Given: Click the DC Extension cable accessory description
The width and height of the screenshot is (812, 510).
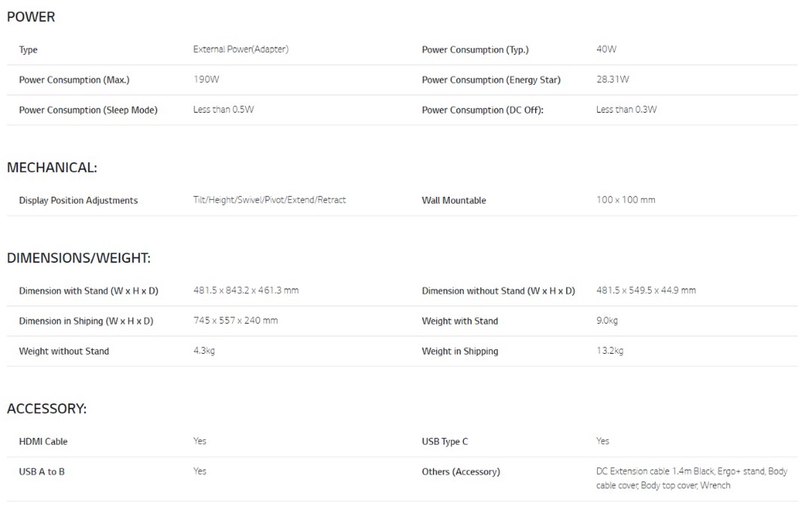Looking at the screenshot, I should 691,477.
